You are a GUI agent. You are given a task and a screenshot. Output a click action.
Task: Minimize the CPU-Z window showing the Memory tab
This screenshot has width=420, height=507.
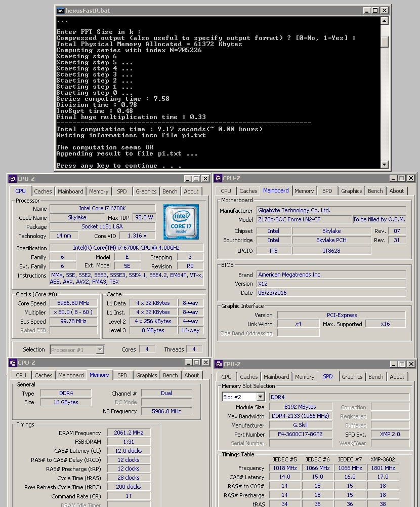[x=188, y=363]
